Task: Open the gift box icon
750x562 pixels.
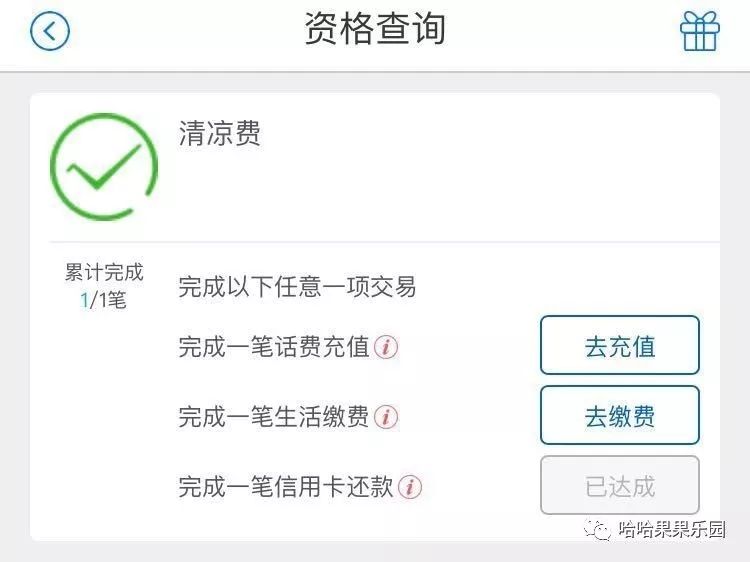Action: (x=699, y=31)
